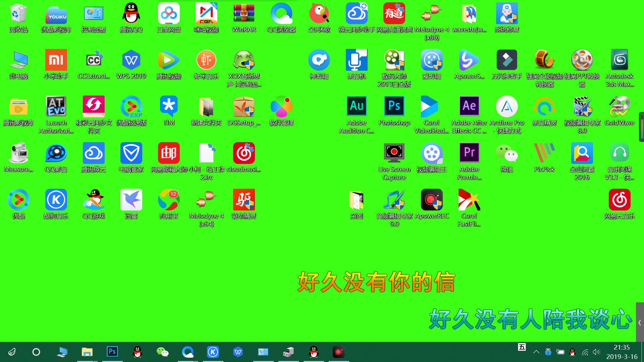This screenshot has height=362, width=644.
Task: Open the 回收站 Recycle Bin
Action: [18, 13]
